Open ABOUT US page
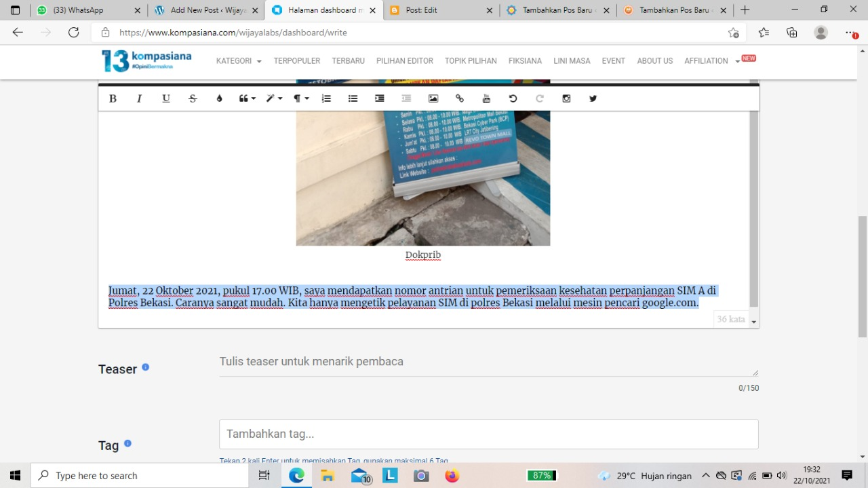Image resolution: width=868 pixels, height=488 pixels. point(655,61)
